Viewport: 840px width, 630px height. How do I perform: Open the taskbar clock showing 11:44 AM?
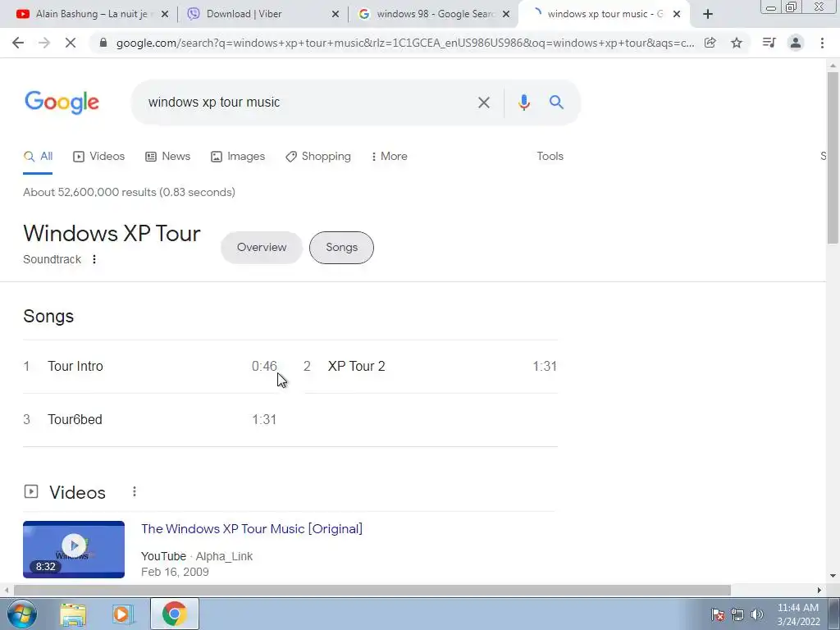[798, 614]
